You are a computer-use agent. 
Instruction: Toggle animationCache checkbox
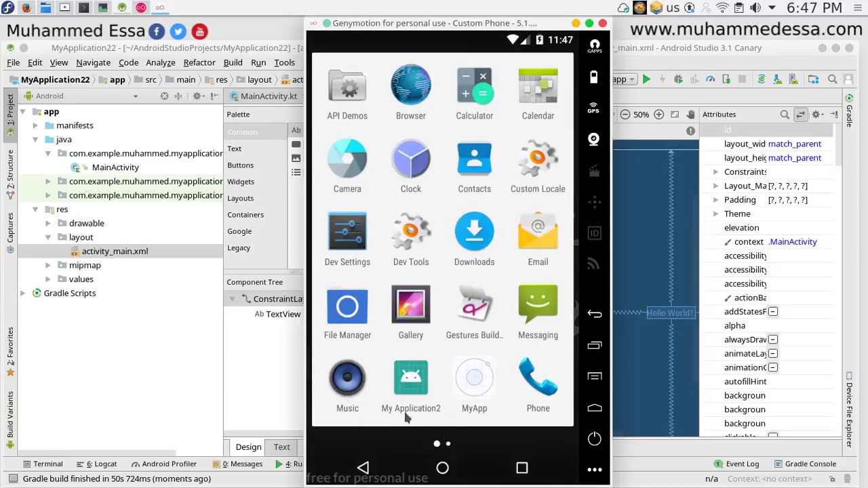click(773, 368)
